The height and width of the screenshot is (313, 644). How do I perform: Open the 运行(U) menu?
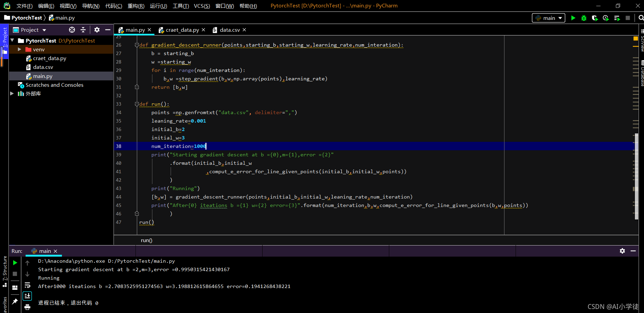[x=158, y=6]
